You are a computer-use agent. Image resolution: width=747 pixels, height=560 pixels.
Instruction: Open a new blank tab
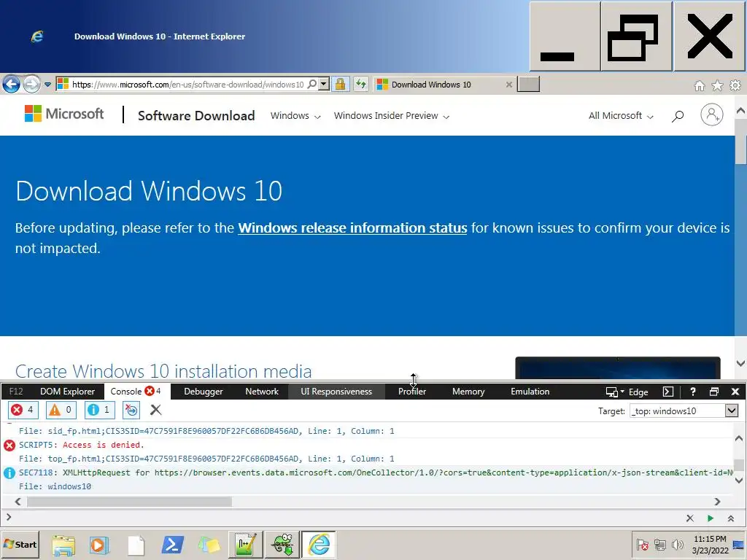528,85
